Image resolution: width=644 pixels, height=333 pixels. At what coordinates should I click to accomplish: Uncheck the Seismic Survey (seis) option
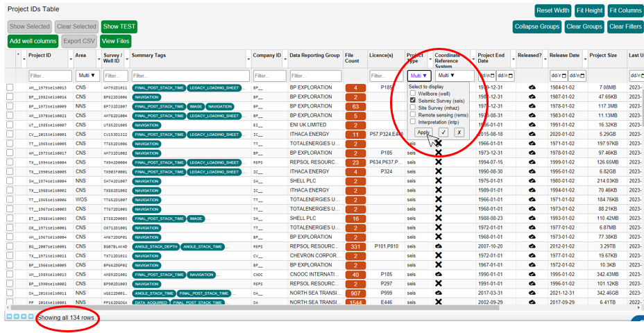pos(412,100)
